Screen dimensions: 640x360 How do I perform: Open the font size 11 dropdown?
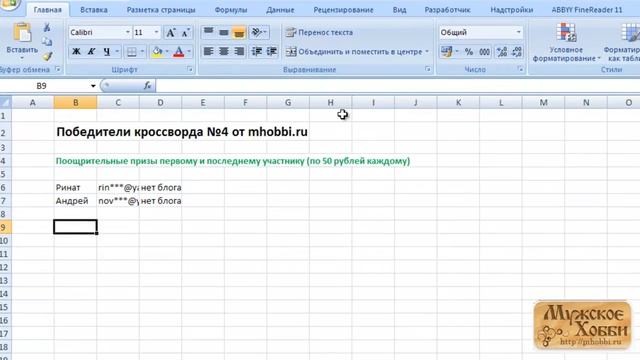156,32
